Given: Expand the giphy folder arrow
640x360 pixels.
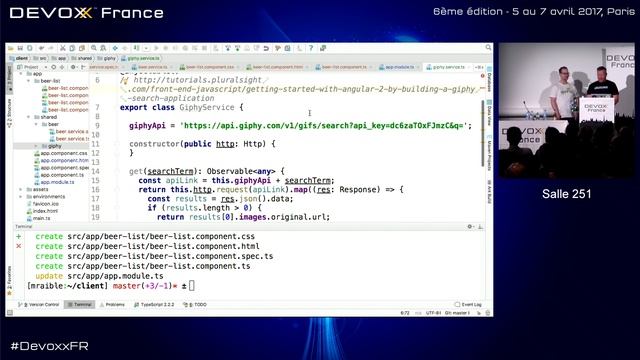Looking at the screenshot, I should (x=36, y=146).
